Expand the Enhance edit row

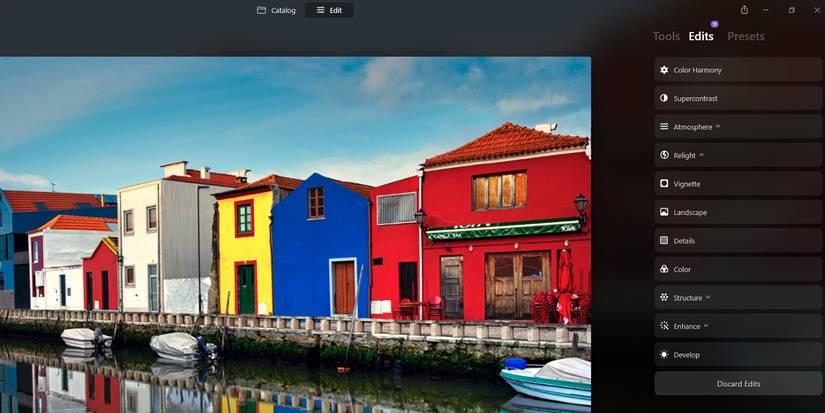pyautogui.click(x=738, y=326)
